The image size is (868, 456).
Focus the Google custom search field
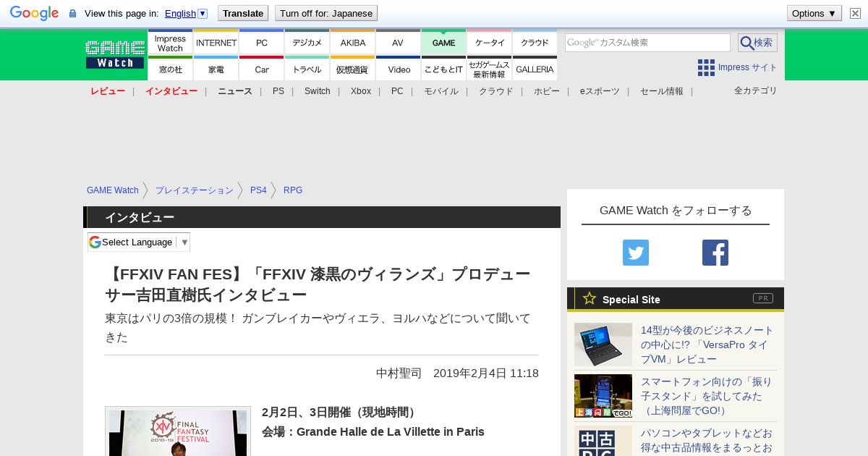[647, 43]
